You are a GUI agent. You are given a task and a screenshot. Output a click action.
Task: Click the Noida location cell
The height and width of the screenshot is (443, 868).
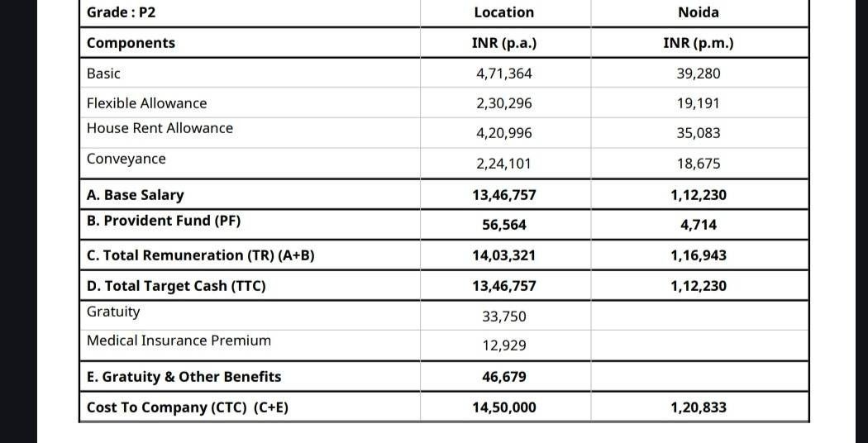(699, 12)
